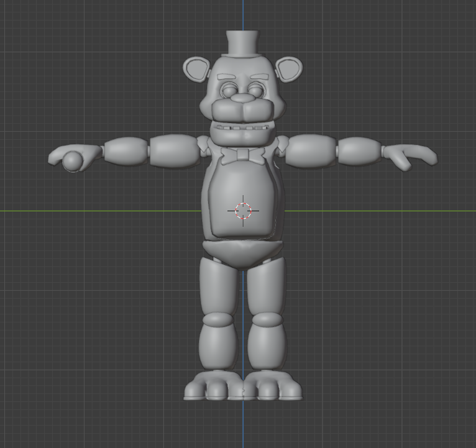Select the pelvis piece below the torso
Image resolution: width=476 pixels, height=448 pixels.
[242, 254]
